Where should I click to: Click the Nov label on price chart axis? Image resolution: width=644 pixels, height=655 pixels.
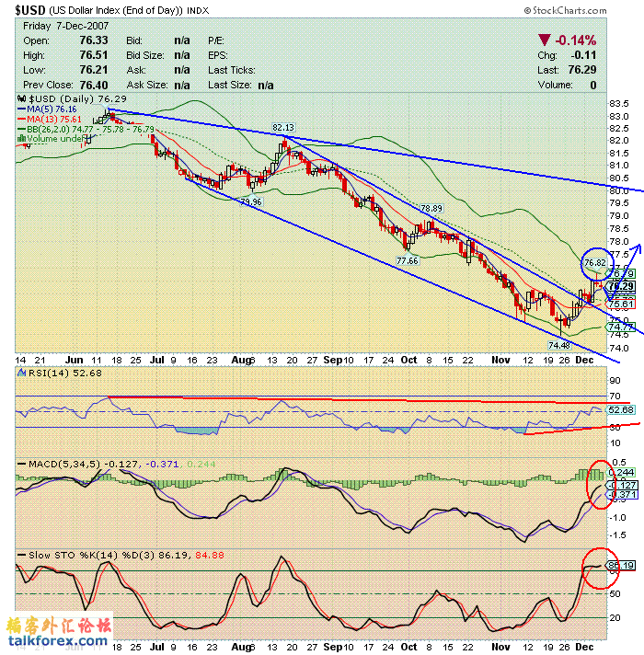500,360
